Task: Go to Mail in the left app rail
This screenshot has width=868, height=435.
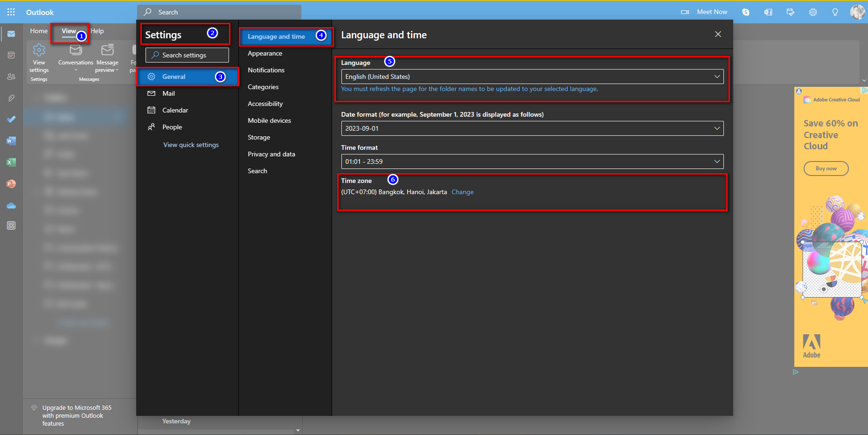Action: [x=11, y=34]
